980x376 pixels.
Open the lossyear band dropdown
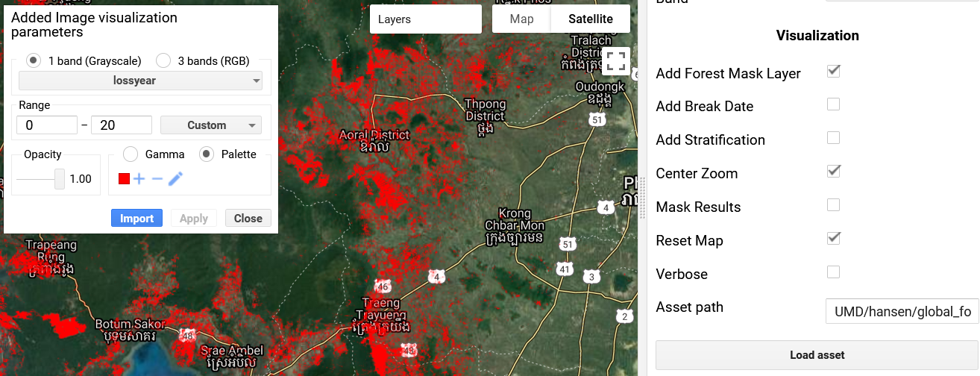140,81
